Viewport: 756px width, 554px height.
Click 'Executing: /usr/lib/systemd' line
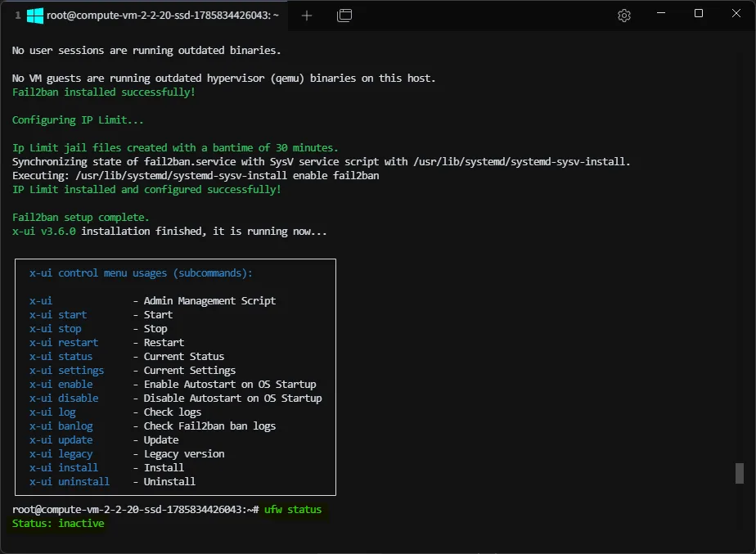tap(196, 176)
